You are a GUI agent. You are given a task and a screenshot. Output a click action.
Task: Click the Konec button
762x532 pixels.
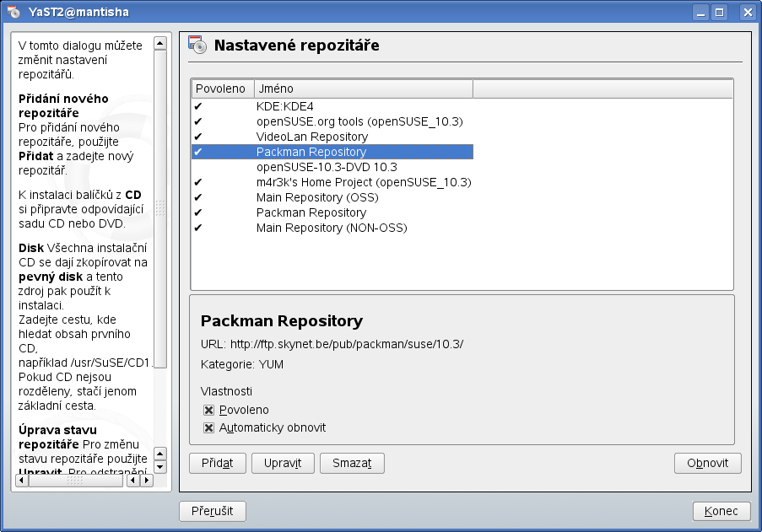[721, 511]
